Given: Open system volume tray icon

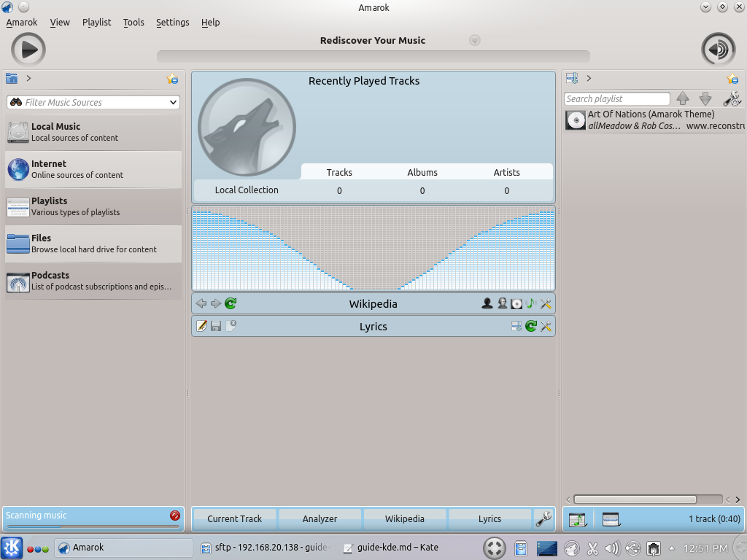Looking at the screenshot, I should pyautogui.click(x=612, y=548).
